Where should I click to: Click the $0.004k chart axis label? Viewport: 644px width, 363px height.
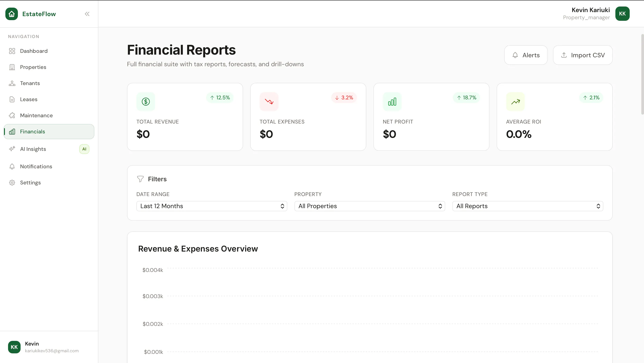click(x=153, y=270)
